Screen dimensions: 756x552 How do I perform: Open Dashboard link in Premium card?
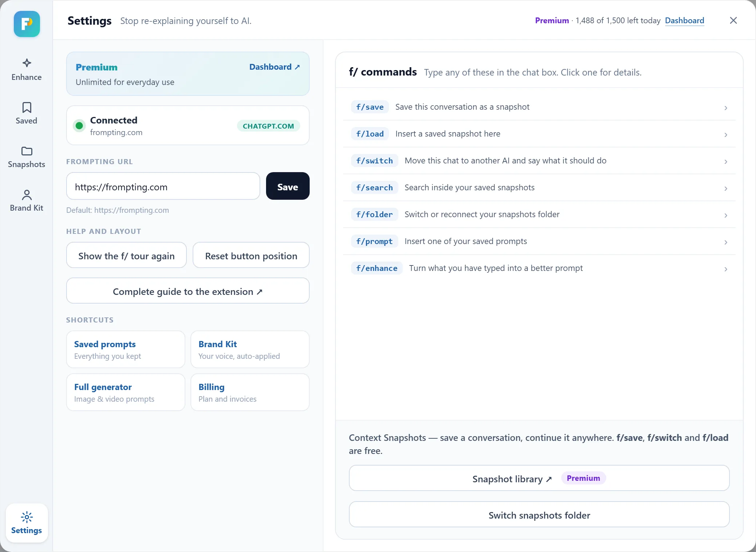click(274, 67)
